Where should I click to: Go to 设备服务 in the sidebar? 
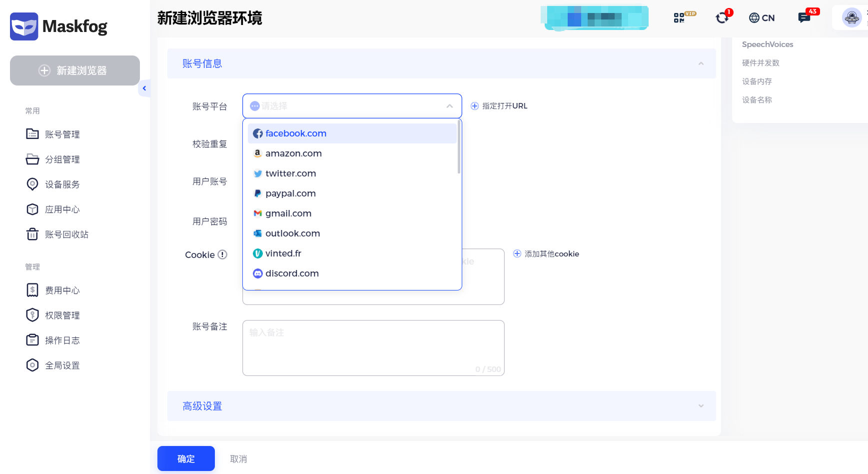62,184
